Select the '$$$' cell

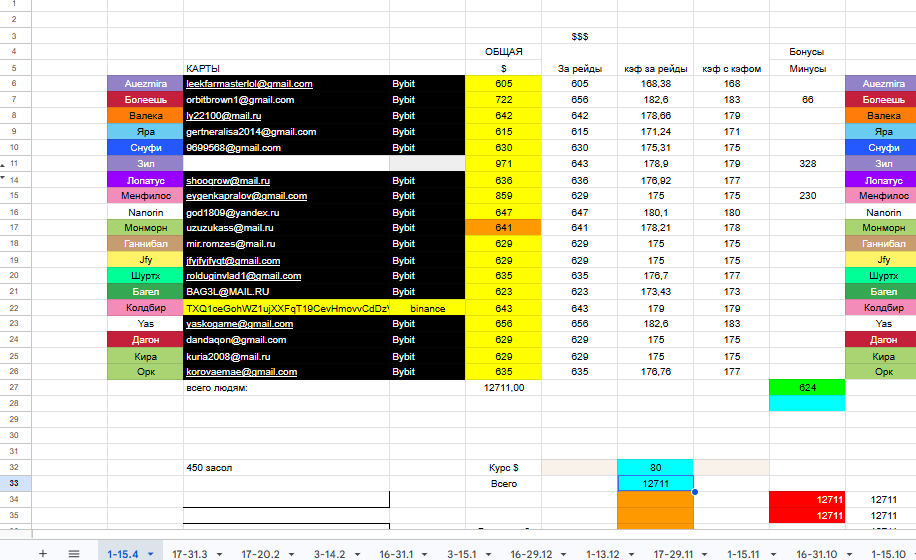point(580,36)
